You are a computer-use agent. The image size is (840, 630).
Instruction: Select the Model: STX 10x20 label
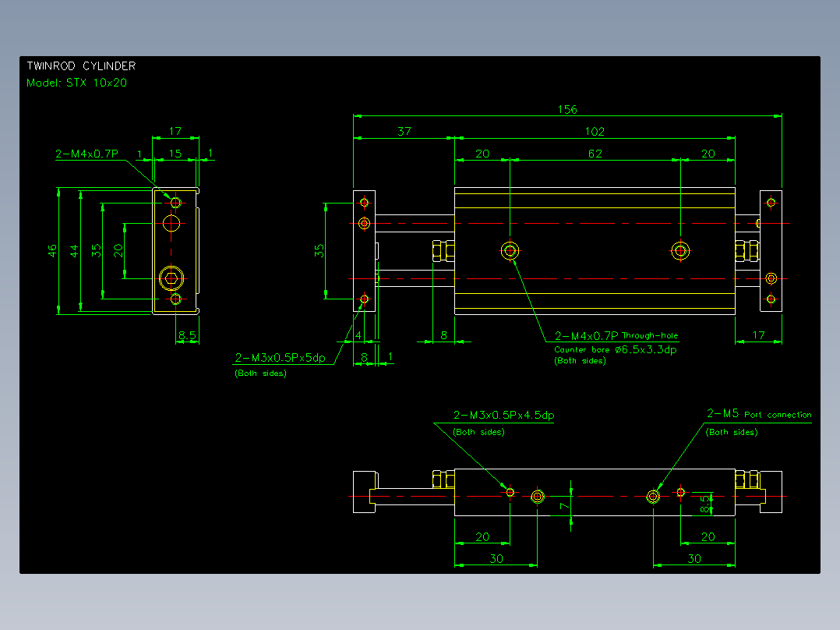pos(76,83)
